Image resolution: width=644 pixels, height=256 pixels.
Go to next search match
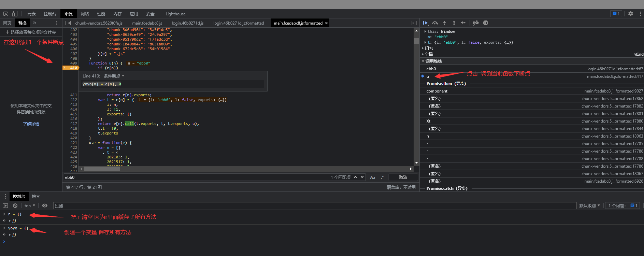362,177
